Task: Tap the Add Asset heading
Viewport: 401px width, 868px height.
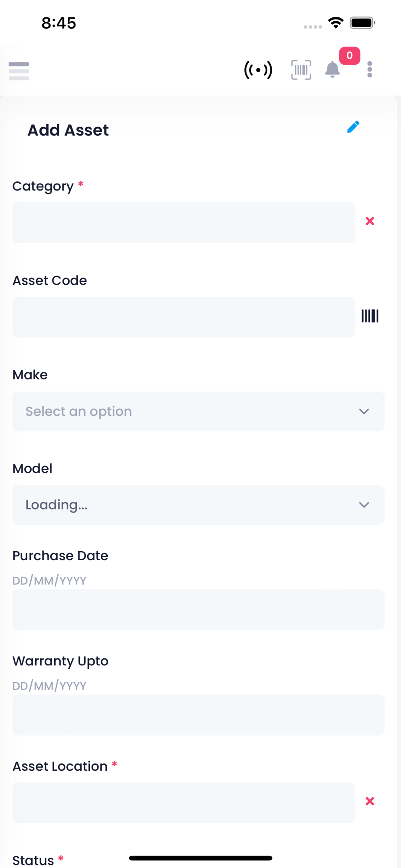Action: [68, 130]
